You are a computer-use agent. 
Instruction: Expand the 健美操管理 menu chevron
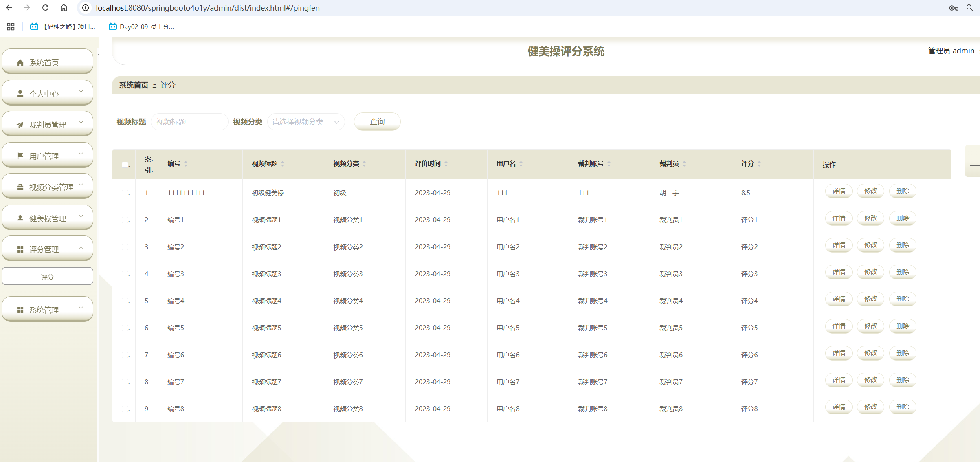click(81, 216)
